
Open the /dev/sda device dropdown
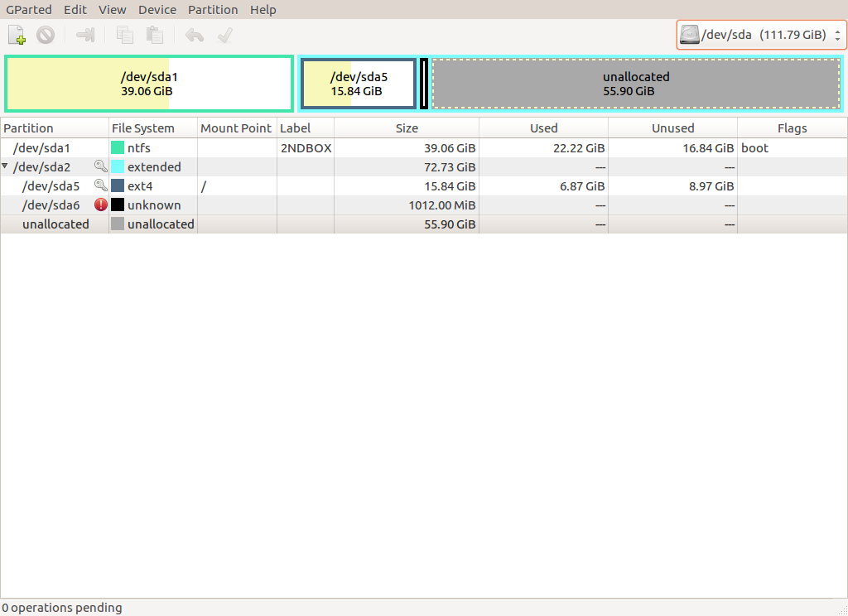tap(762, 35)
